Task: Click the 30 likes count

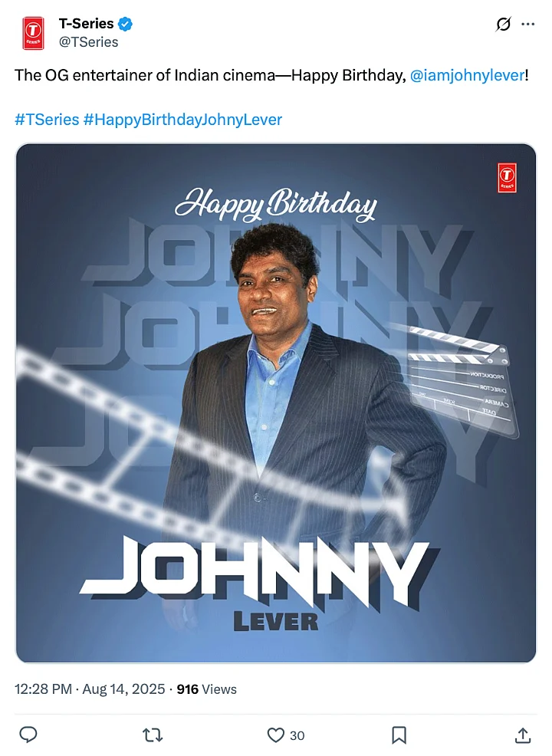Action: pyautogui.click(x=297, y=735)
